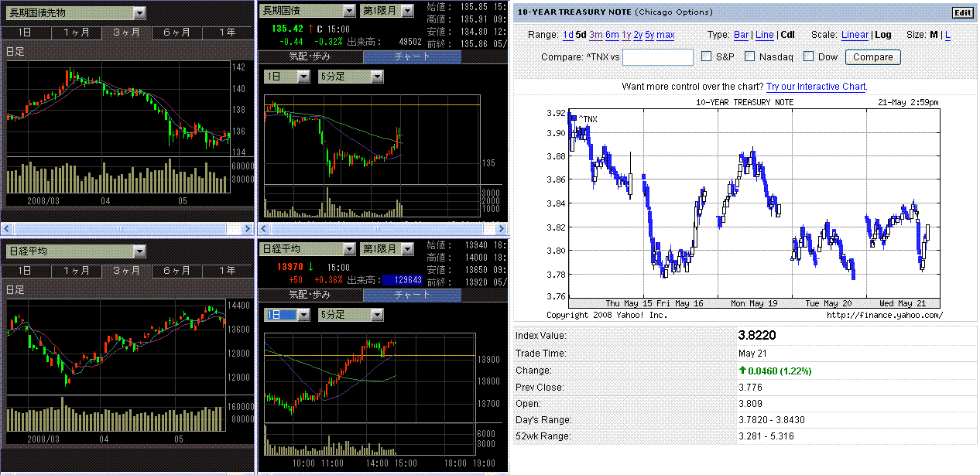The height and width of the screenshot is (475, 980).
Task: Click left scroll arrow under 長期国債 intraday chart
Action: (x=263, y=229)
